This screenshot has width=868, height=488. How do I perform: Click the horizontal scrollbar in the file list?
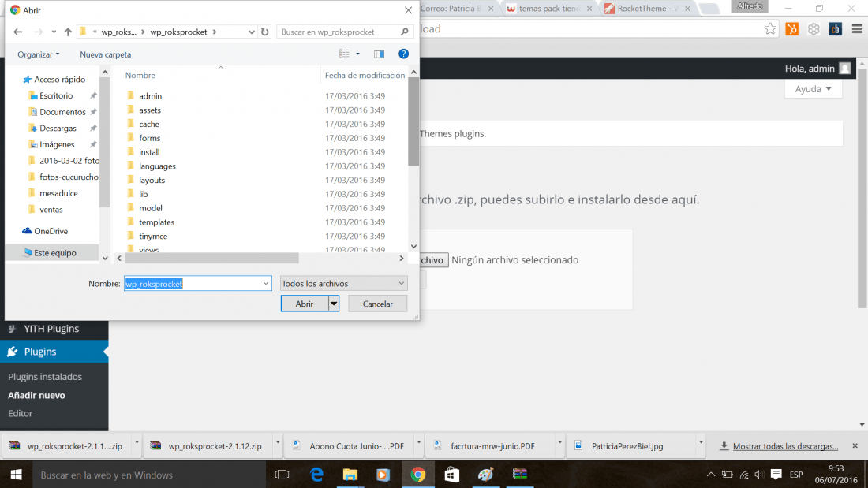click(x=212, y=259)
